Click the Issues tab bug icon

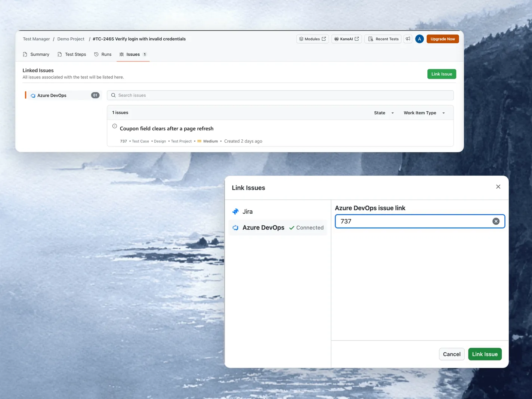click(121, 55)
